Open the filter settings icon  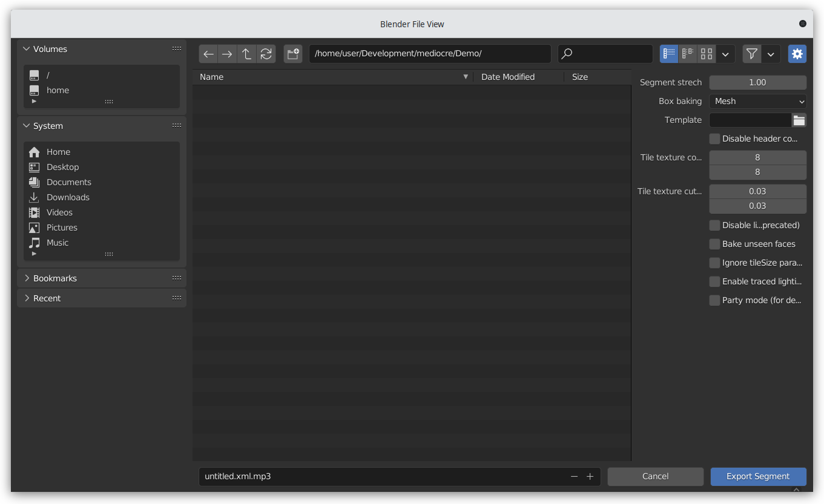point(751,53)
